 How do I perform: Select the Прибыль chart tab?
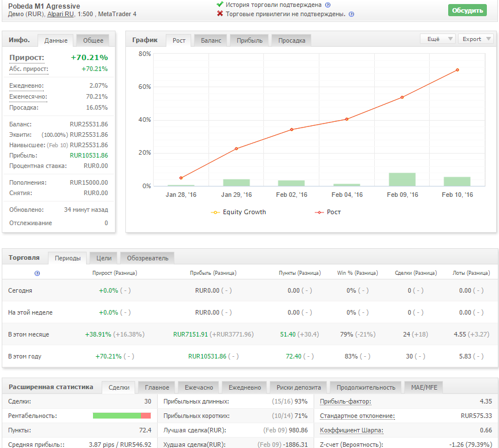coord(249,40)
